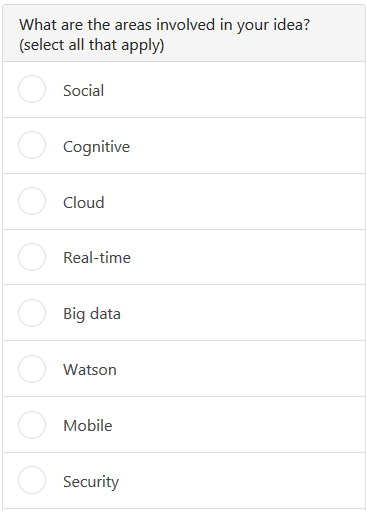366x511 pixels.
Task: Select the Watson checkbox circle
Action: pyautogui.click(x=32, y=369)
